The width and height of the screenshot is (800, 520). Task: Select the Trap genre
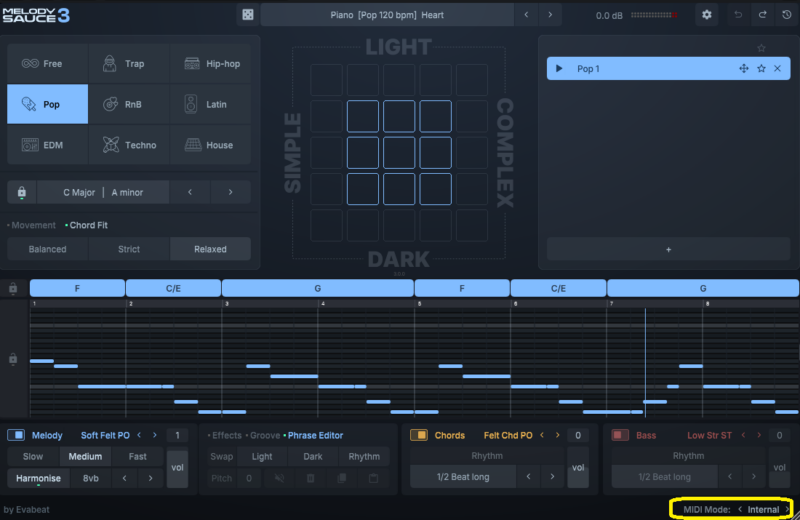click(128, 64)
